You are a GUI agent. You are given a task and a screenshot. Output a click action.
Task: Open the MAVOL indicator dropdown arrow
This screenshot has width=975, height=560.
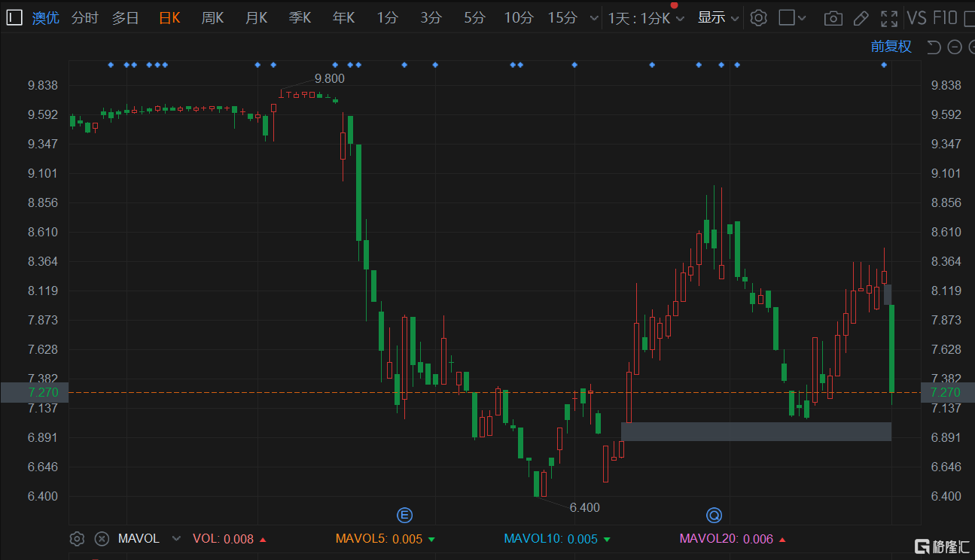click(176, 539)
